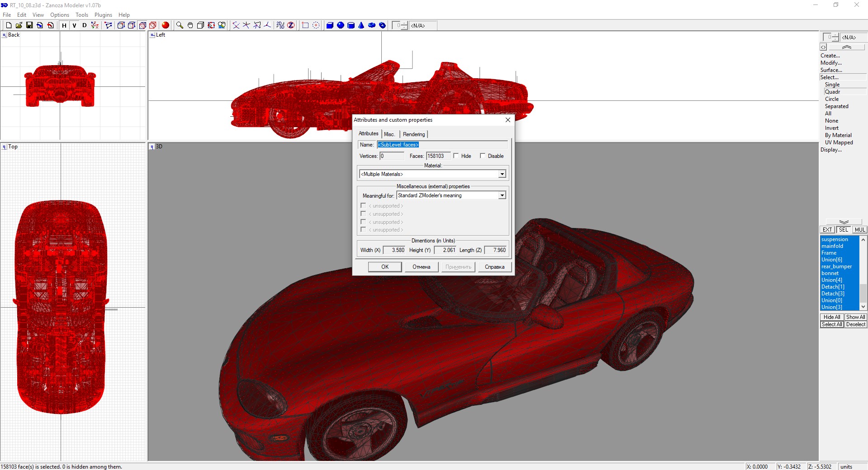Image resolution: width=868 pixels, height=470 pixels.
Task: Expand the Display... command group
Action: click(x=831, y=150)
